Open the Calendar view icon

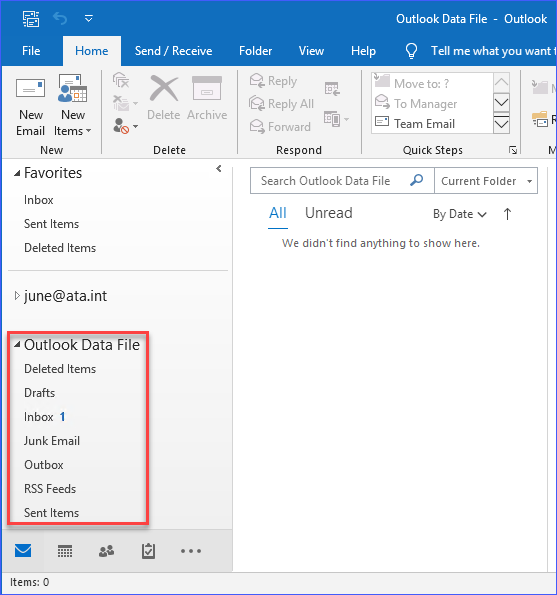65,551
